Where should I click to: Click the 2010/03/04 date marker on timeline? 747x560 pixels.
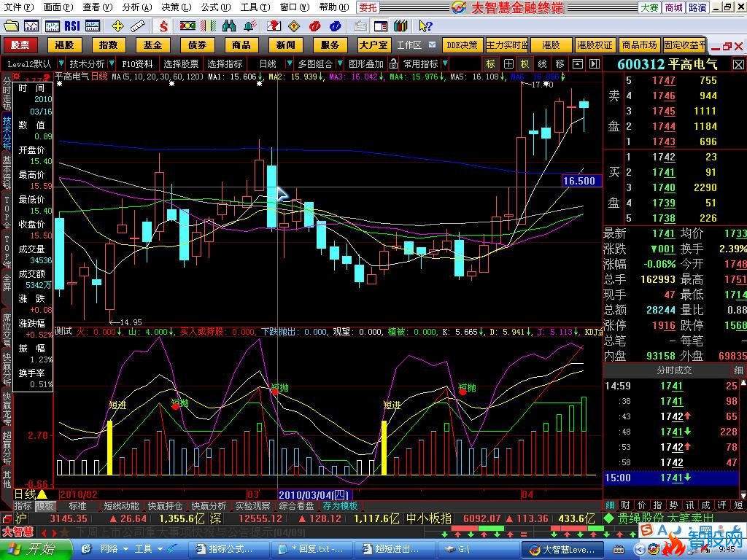point(314,495)
